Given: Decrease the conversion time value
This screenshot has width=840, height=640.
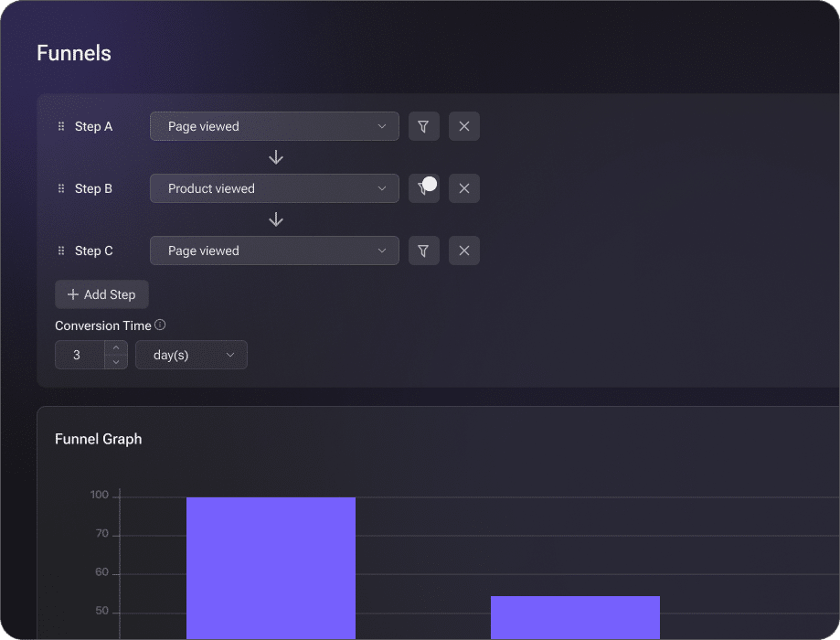Looking at the screenshot, I should (116, 362).
